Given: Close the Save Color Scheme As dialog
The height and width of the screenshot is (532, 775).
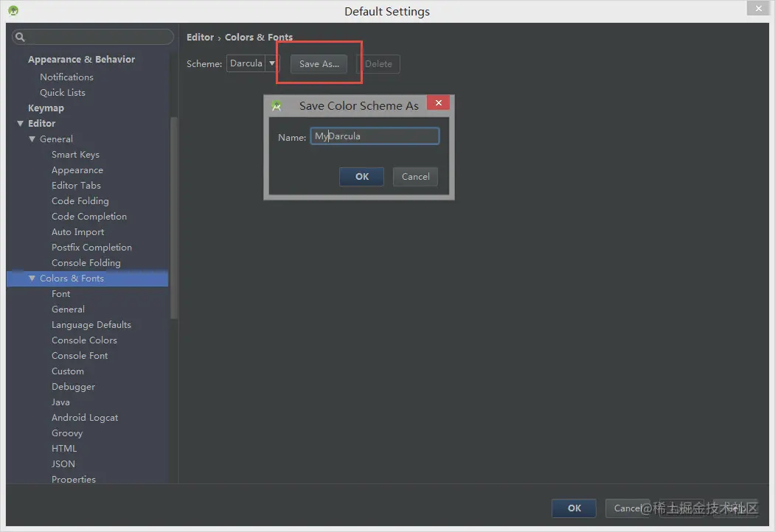Looking at the screenshot, I should point(439,102).
